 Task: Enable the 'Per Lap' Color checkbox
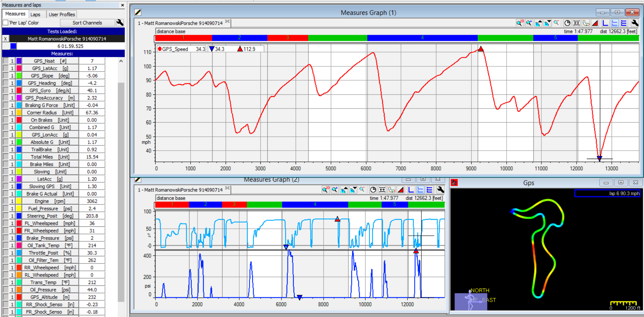[6, 23]
